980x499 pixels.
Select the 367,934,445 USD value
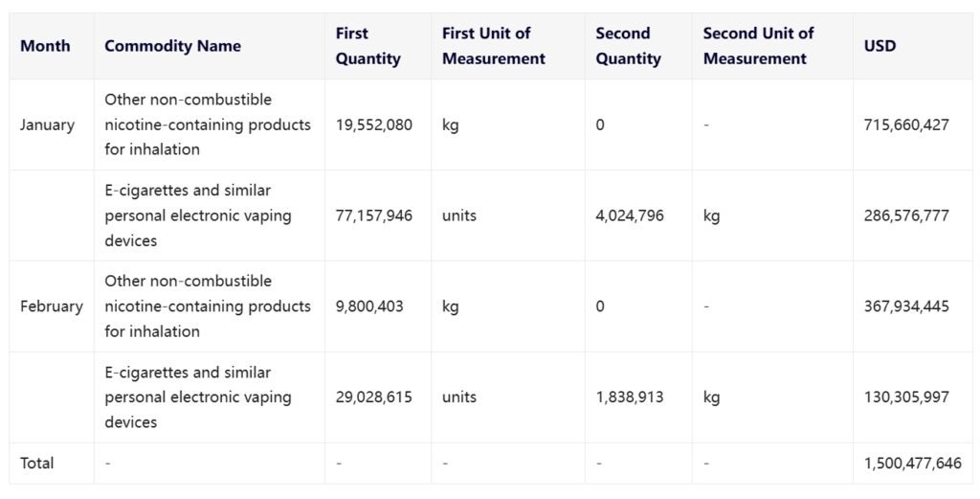[905, 306]
